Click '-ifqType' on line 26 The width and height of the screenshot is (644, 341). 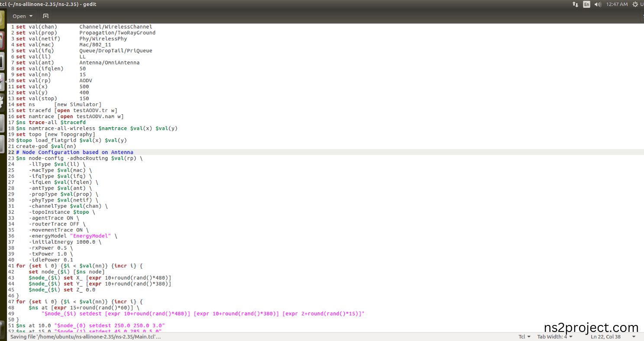pyautogui.click(x=42, y=176)
